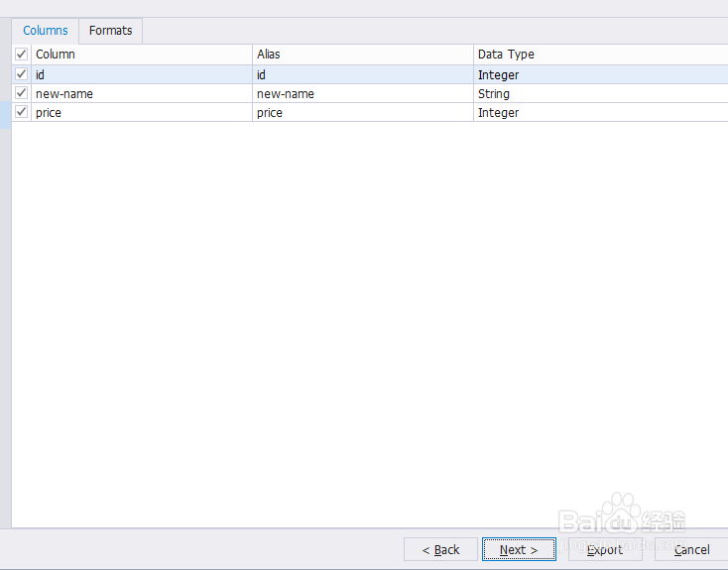728x570 pixels.
Task: Edit the id alias cell
Action: [363, 74]
